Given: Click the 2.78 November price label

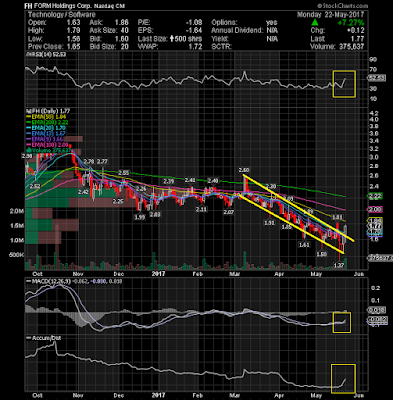Looking at the screenshot, I should click(x=88, y=161).
